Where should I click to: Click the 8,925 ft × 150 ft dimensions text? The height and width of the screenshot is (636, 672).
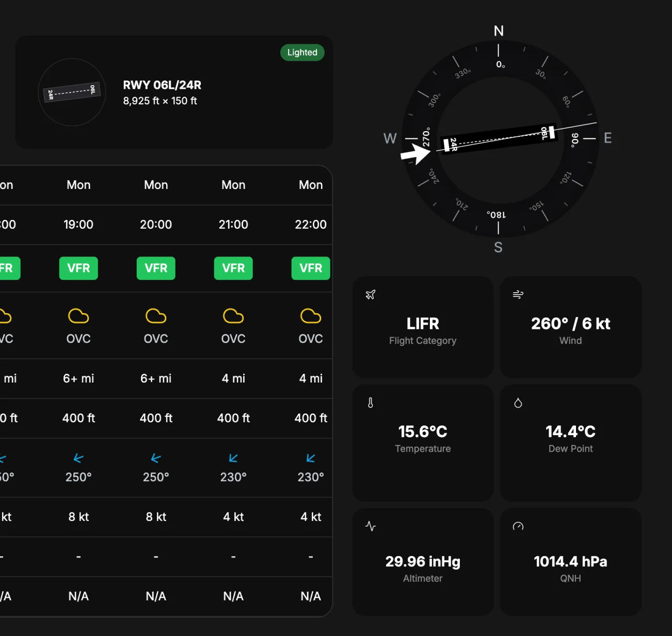160,101
